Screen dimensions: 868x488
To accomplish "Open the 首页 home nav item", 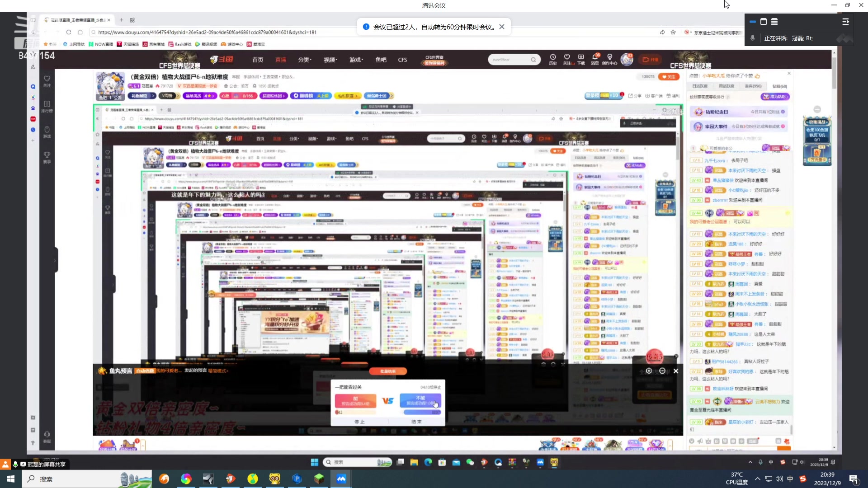I will (258, 60).
